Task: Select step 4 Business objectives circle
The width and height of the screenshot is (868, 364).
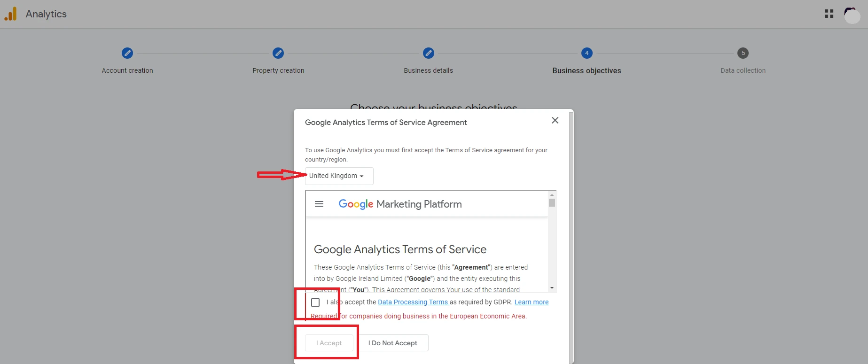Action: point(586,53)
